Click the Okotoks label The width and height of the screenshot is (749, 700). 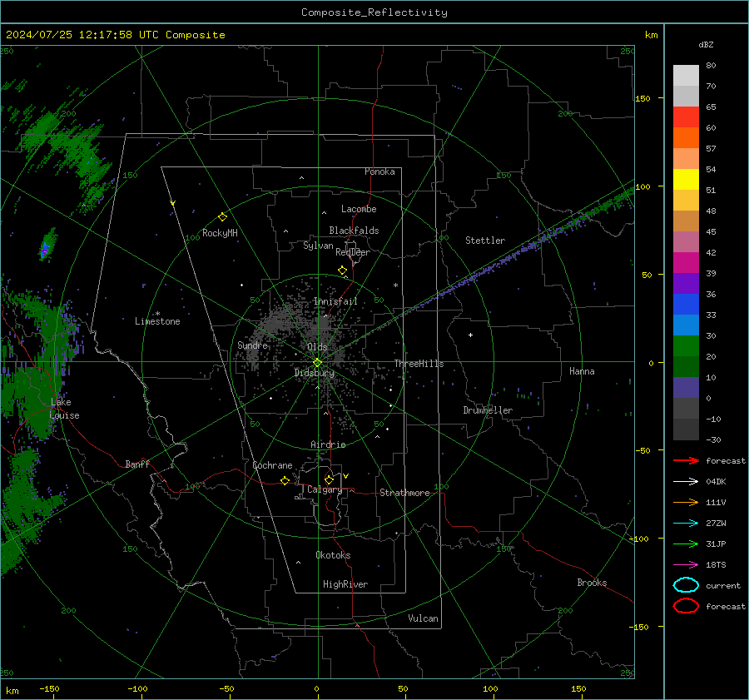click(333, 555)
